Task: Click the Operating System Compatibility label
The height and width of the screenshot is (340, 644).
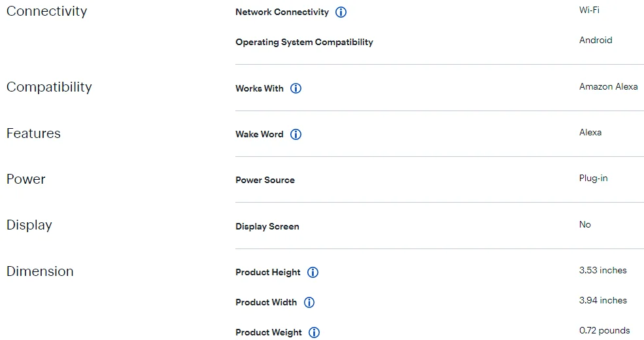Action: tap(304, 42)
